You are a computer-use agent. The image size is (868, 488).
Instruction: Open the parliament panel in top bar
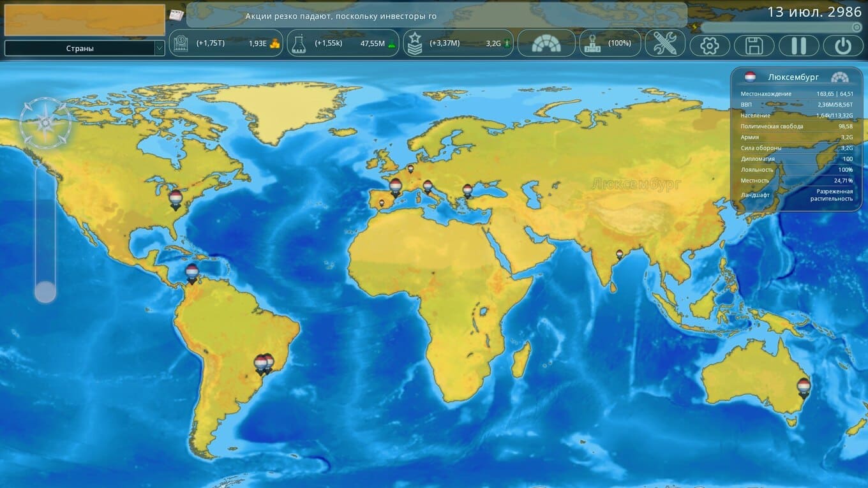pos(546,43)
